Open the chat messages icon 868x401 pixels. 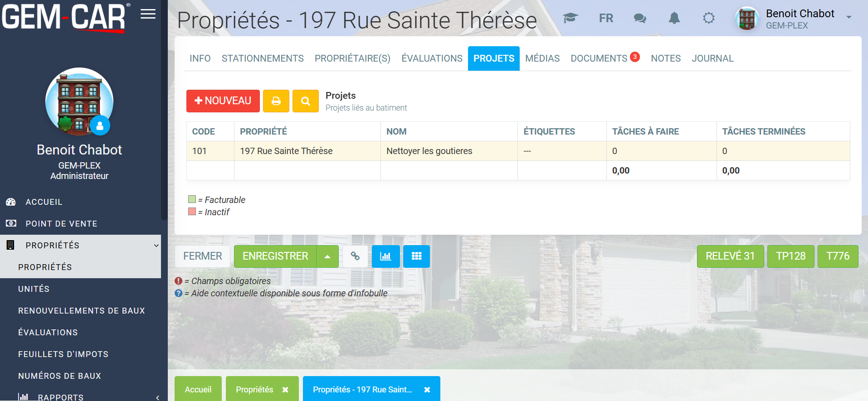pos(640,18)
